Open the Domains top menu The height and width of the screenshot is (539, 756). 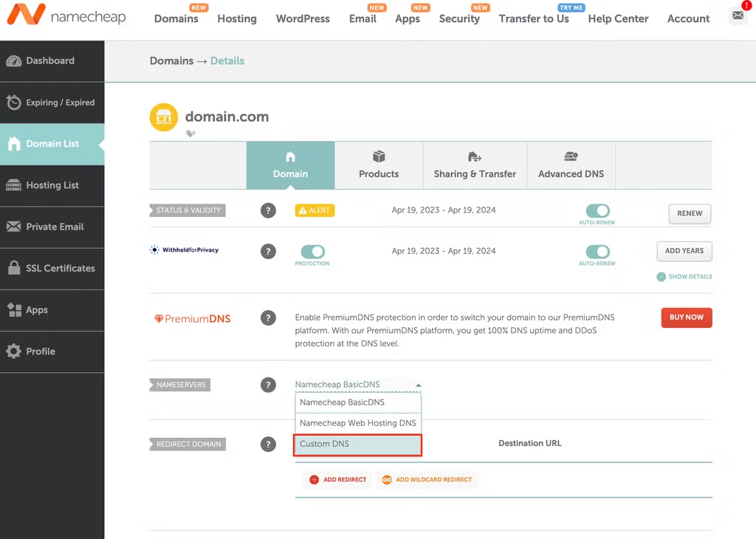click(176, 18)
